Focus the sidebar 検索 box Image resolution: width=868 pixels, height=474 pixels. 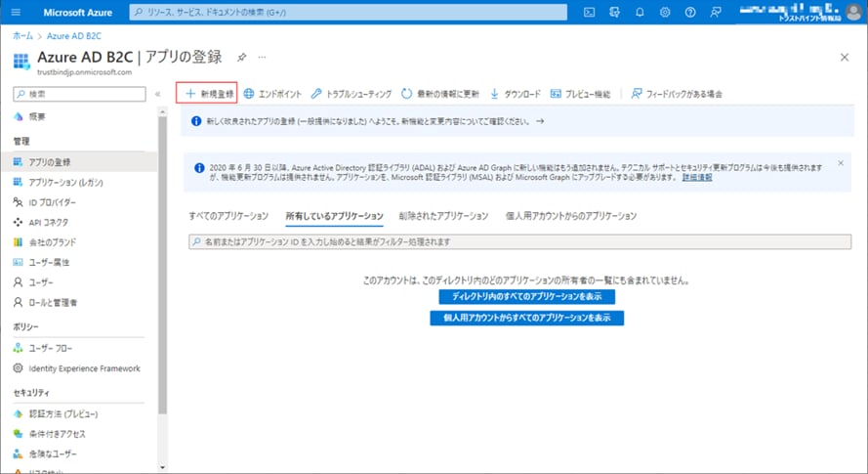[x=80, y=94]
